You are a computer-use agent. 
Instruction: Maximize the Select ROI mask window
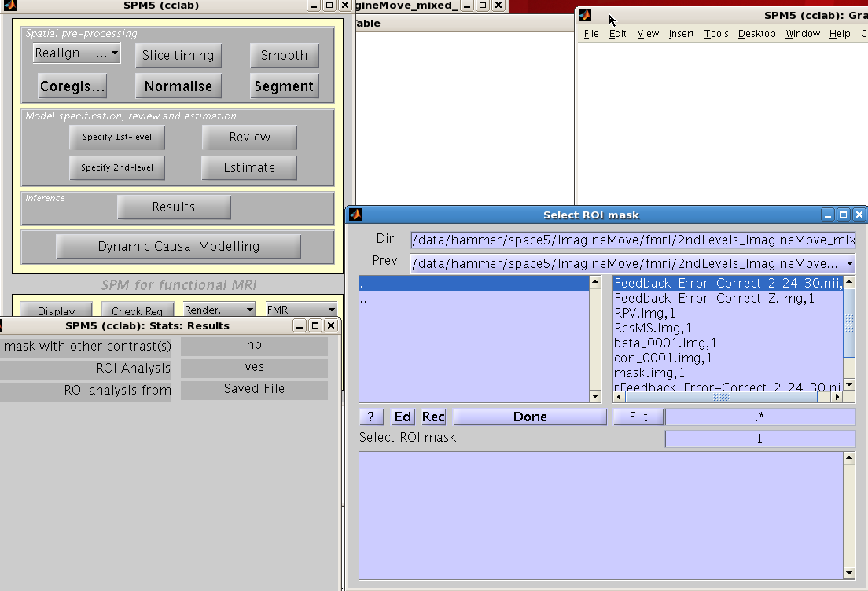[844, 215]
